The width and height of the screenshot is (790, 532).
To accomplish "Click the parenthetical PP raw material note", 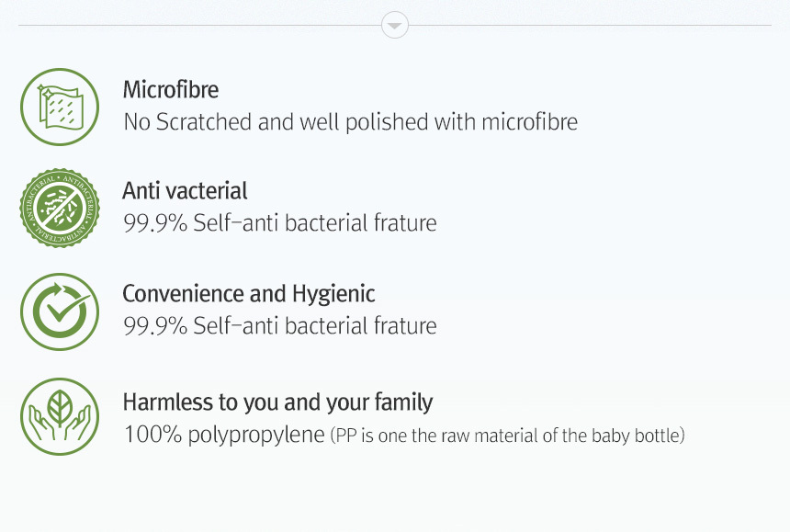I will tap(507, 436).
